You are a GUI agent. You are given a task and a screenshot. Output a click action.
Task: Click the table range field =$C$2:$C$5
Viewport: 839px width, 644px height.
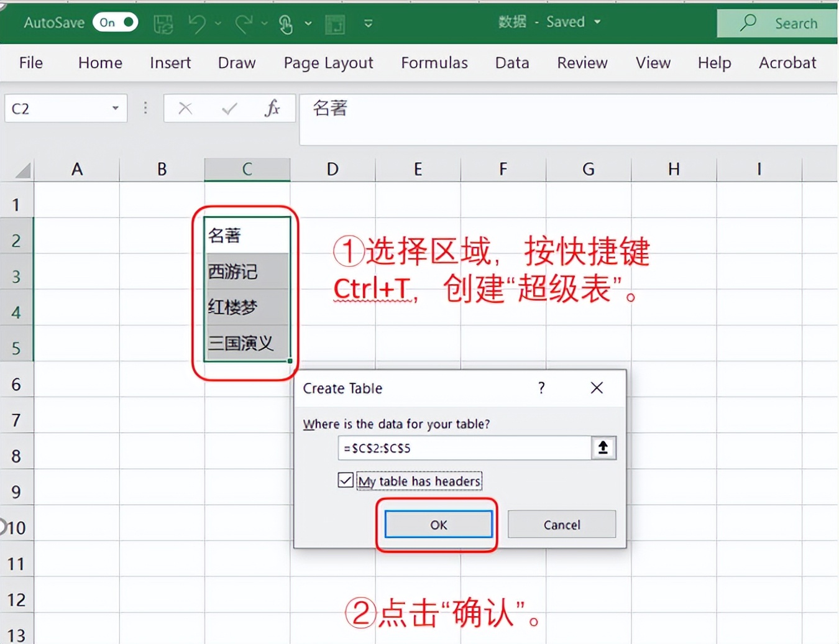tap(464, 448)
